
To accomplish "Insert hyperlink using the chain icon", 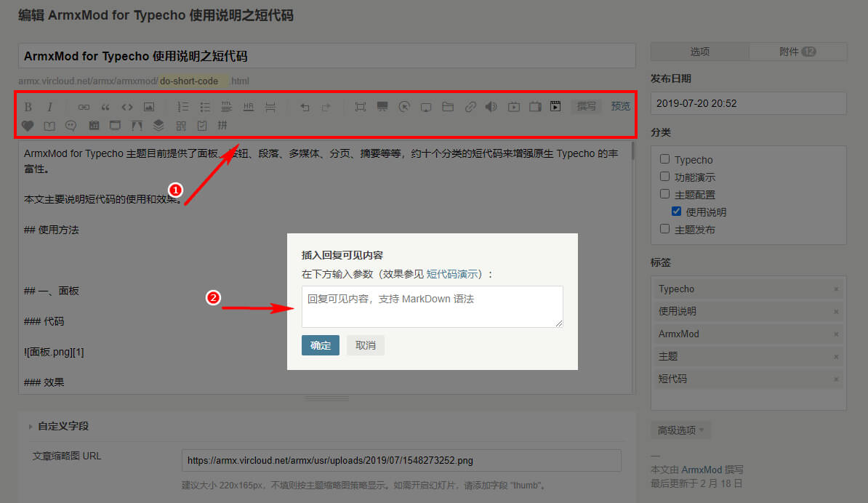I will point(84,107).
